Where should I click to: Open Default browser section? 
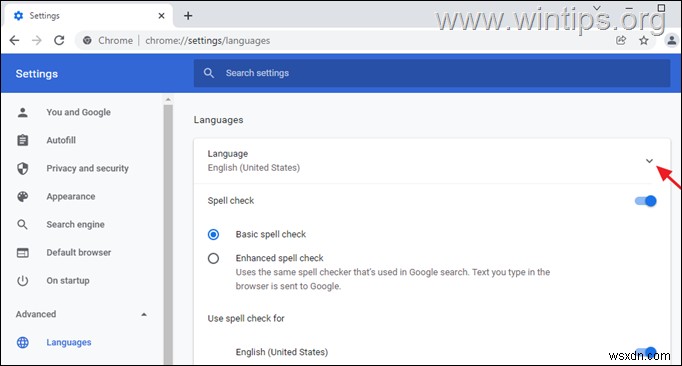79,252
